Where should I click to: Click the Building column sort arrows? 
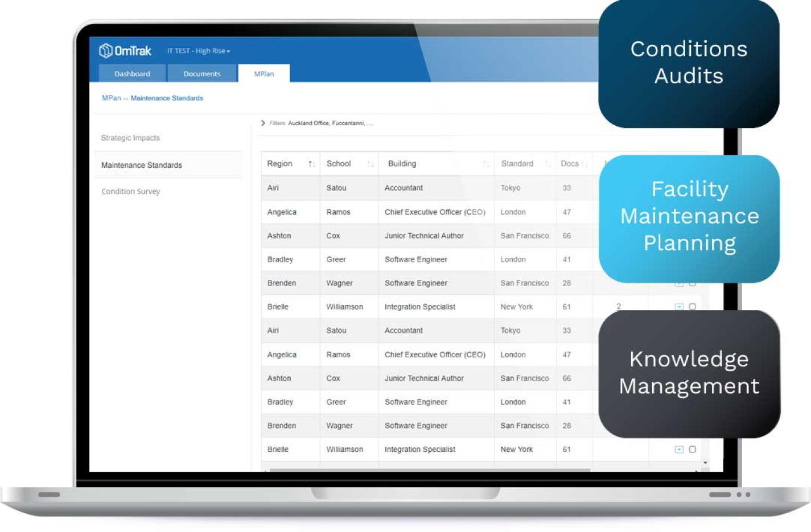[x=485, y=164]
